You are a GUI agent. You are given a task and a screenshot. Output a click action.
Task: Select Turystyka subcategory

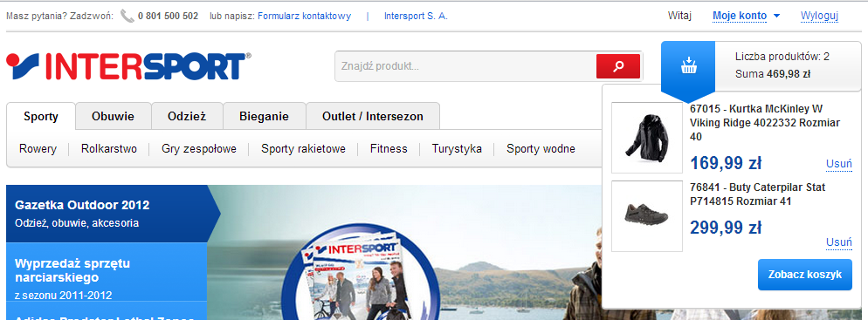coord(457,149)
